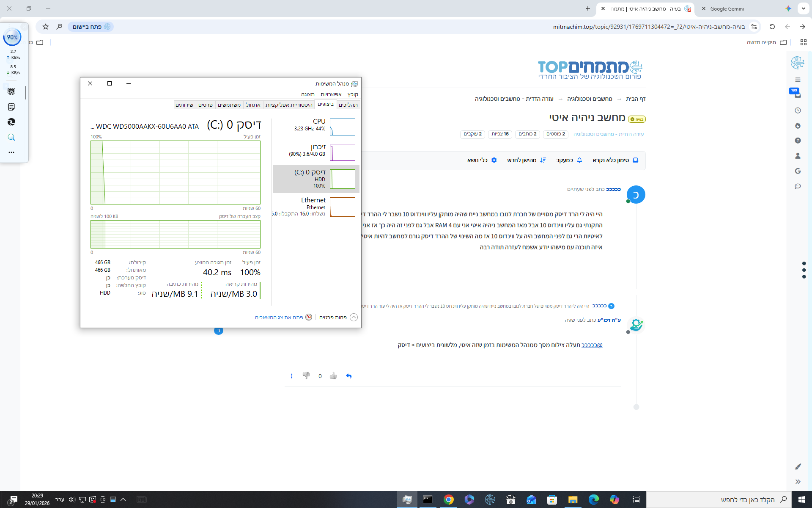Switch to the תהליכים tab in Task Manager
This screenshot has width=812, height=508.
pos(348,105)
